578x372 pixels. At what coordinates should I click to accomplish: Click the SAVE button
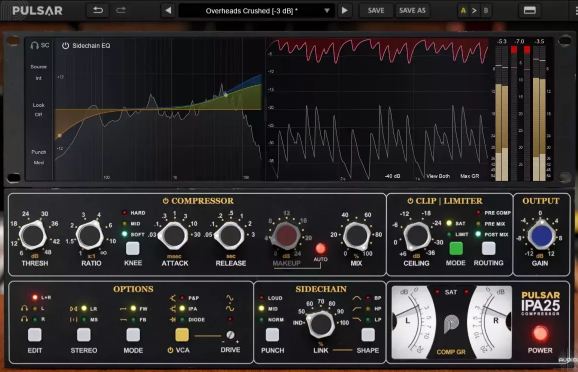(x=376, y=11)
